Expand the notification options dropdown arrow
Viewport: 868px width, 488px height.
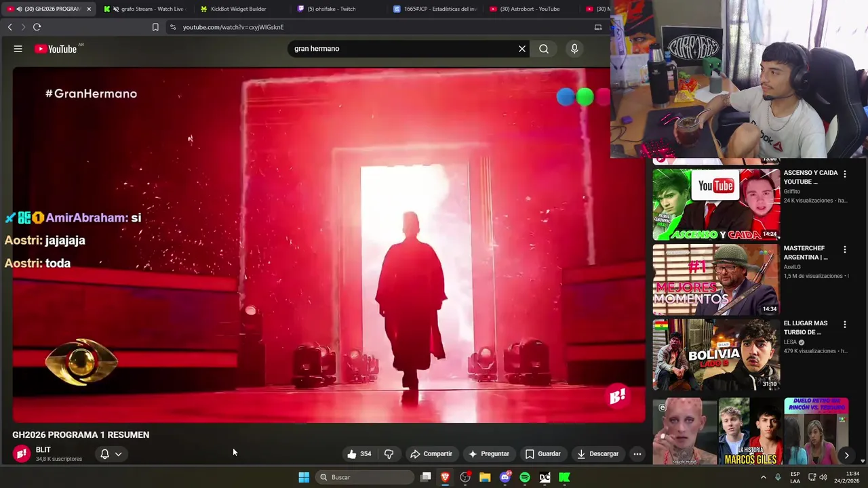118,454
